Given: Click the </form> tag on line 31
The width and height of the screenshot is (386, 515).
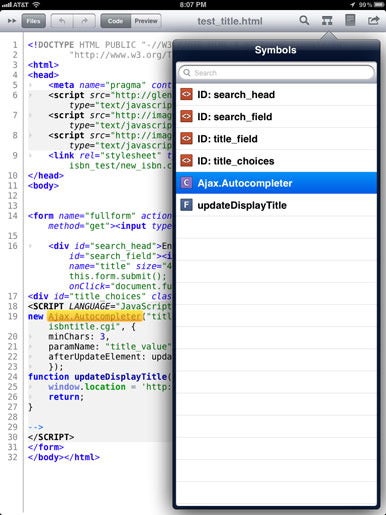Looking at the screenshot, I should [46, 447].
